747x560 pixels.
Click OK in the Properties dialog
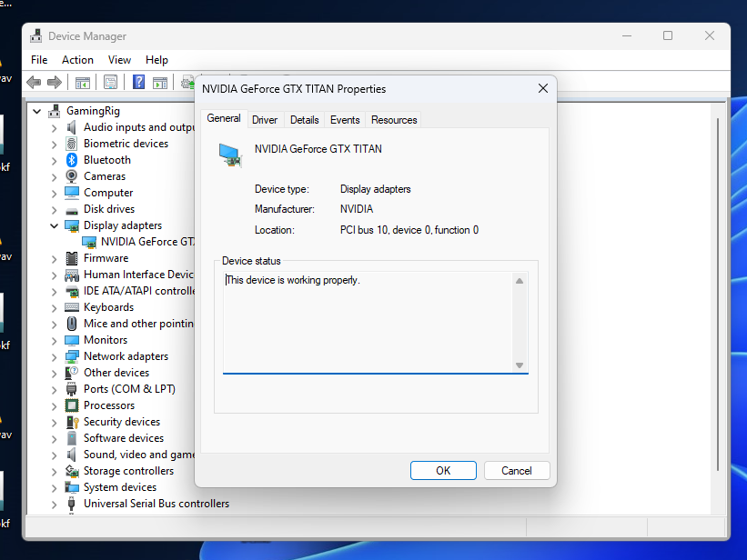pyautogui.click(x=443, y=471)
